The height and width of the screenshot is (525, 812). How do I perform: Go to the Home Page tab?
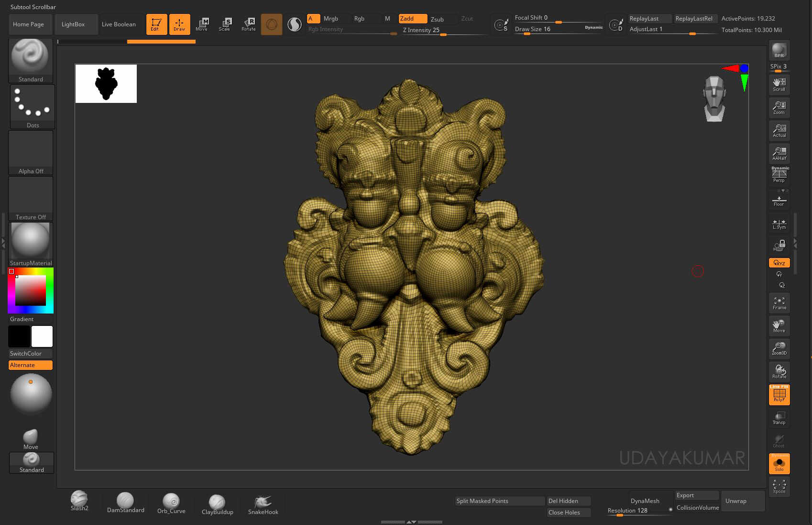[30, 24]
